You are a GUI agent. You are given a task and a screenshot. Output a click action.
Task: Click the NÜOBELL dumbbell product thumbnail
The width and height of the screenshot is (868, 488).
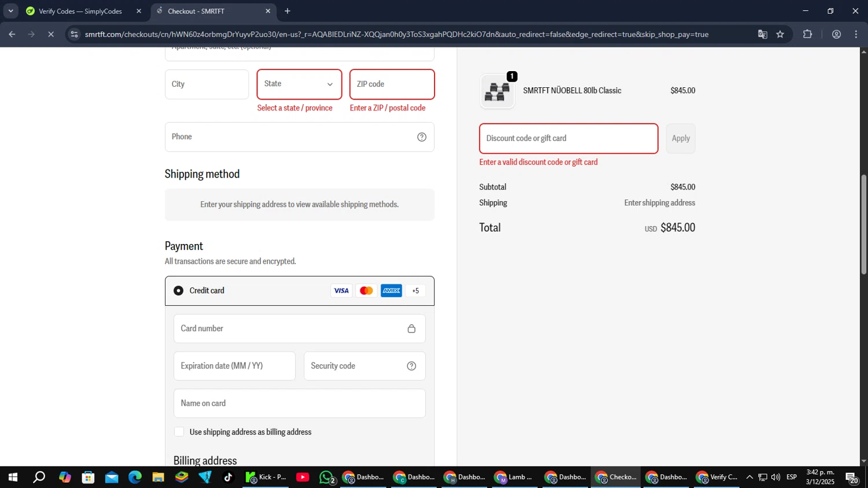point(497,91)
